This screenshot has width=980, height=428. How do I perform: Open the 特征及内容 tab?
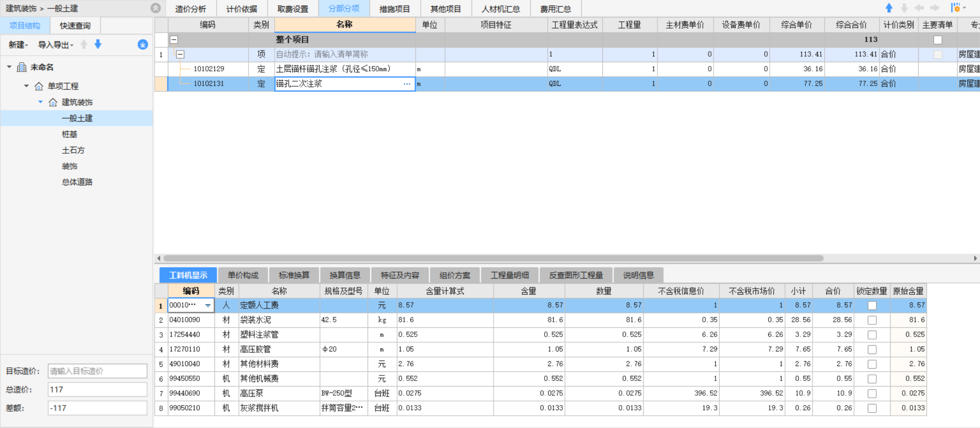(x=400, y=275)
